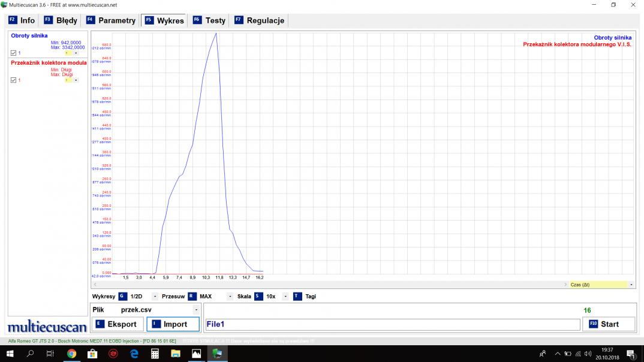Image resolution: width=644 pixels, height=362 pixels.
Task: Uncheck the Obroty silnika graph checkbox
Action: (14, 53)
